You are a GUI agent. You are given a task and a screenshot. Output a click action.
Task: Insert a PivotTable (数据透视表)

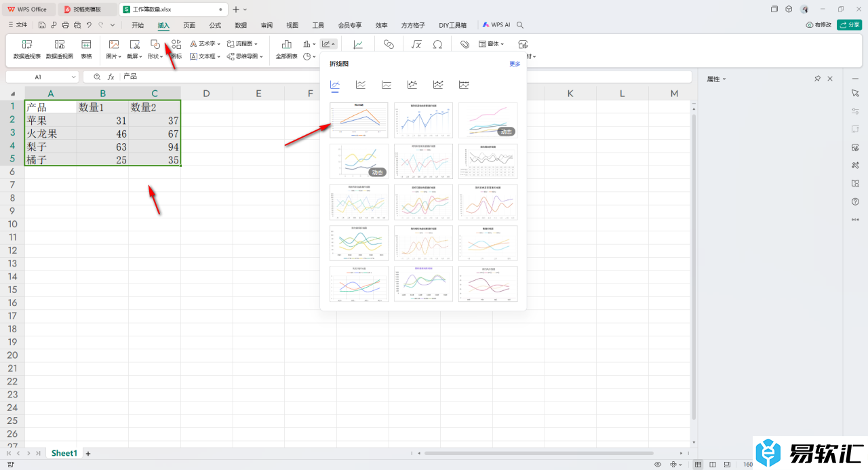[27, 49]
